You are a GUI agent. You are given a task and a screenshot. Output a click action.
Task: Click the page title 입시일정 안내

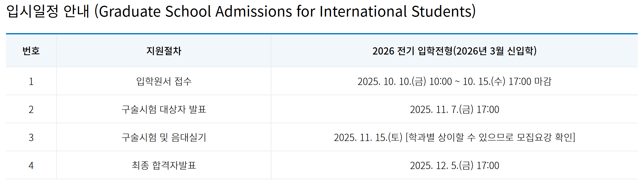(x=48, y=11)
